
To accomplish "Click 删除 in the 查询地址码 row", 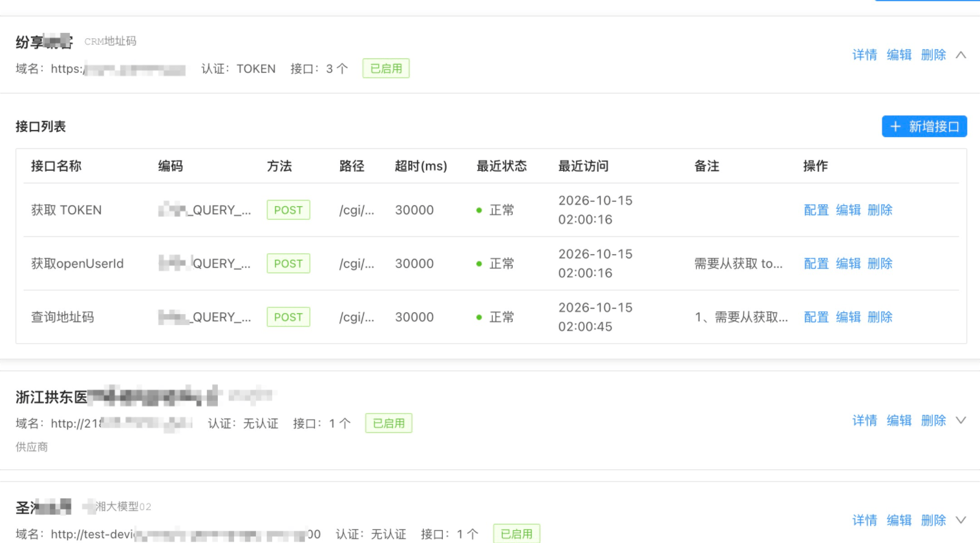I will click(x=880, y=317).
